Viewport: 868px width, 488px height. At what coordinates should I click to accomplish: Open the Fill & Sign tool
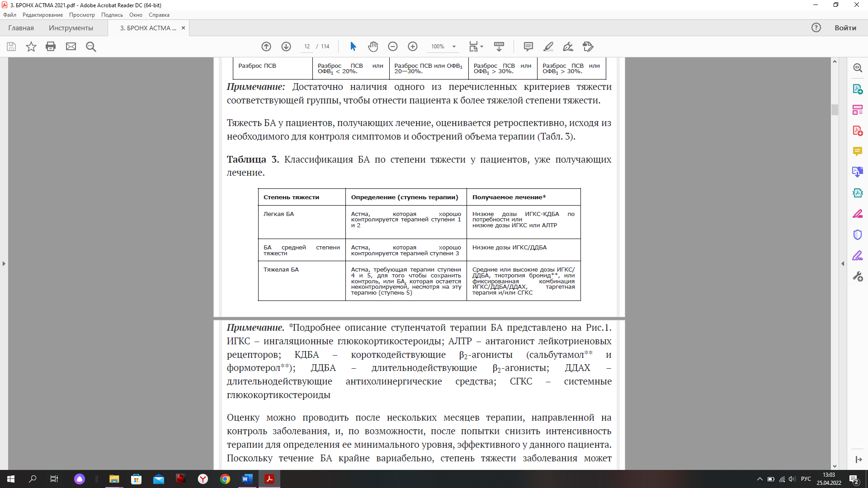(x=858, y=255)
